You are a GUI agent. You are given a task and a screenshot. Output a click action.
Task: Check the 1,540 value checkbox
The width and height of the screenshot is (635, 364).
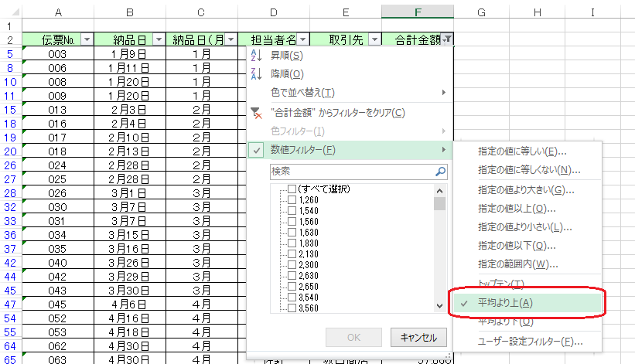292,211
